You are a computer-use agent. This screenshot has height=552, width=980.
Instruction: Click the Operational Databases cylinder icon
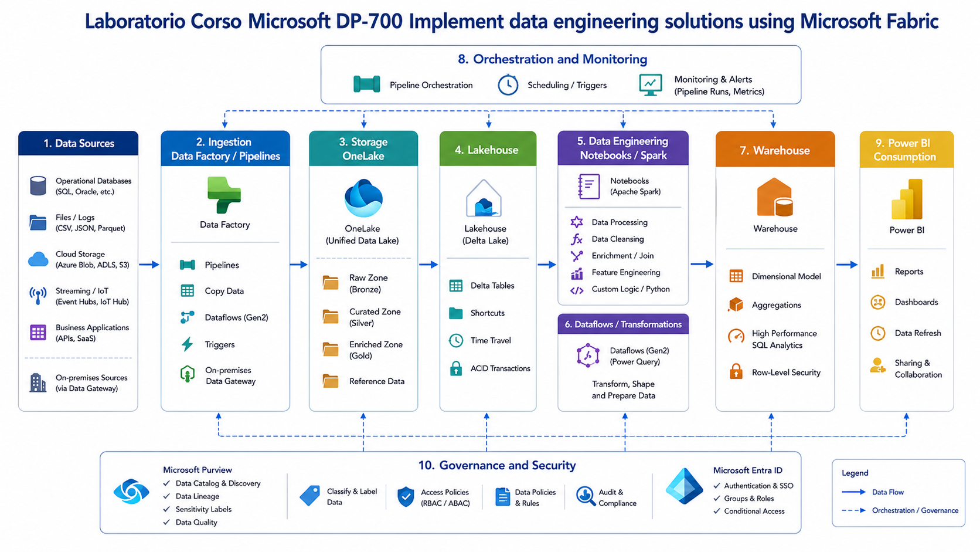click(x=38, y=186)
